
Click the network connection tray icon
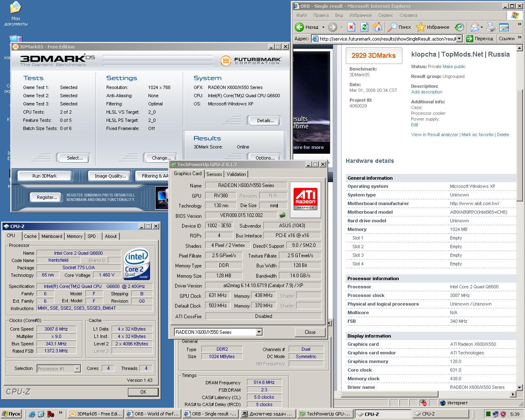[495, 414]
